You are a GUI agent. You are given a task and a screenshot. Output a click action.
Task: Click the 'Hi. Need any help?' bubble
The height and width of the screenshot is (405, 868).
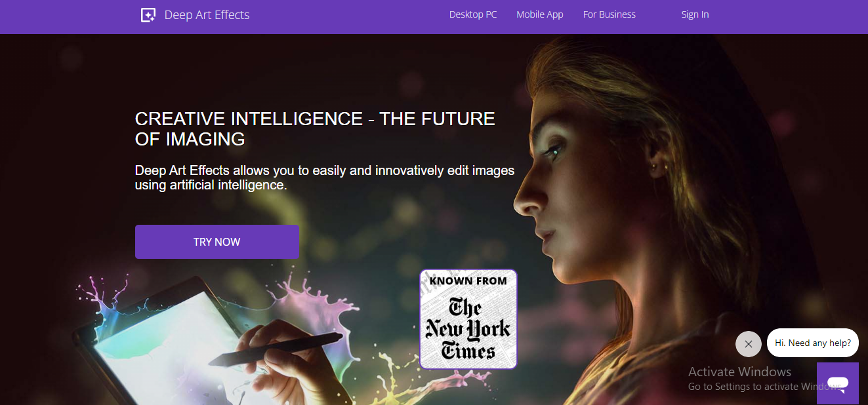click(x=813, y=343)
